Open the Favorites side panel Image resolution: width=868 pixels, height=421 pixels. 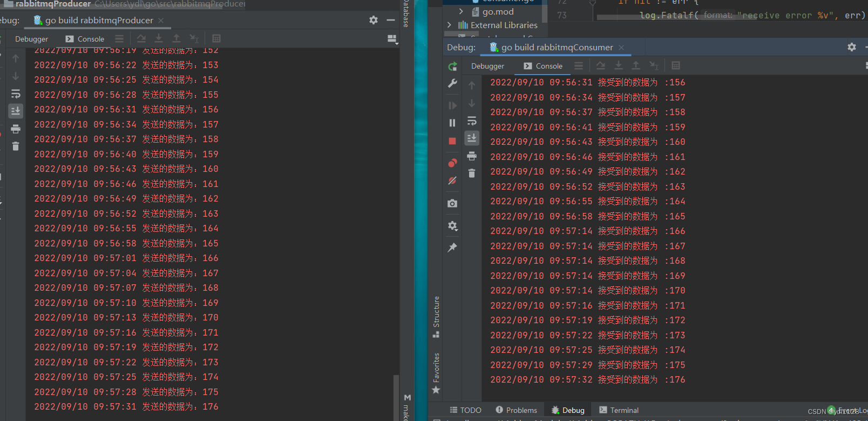[436, 373]
